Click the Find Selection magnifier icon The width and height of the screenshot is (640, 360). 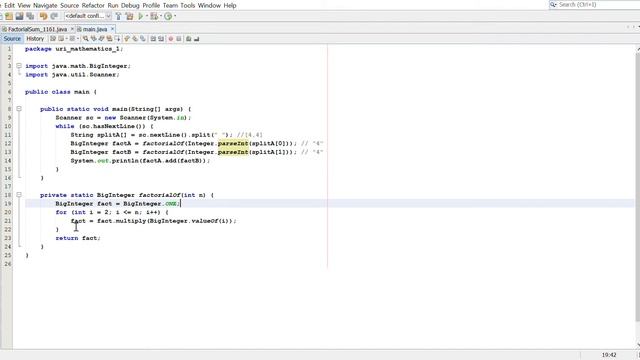(86, 39)
